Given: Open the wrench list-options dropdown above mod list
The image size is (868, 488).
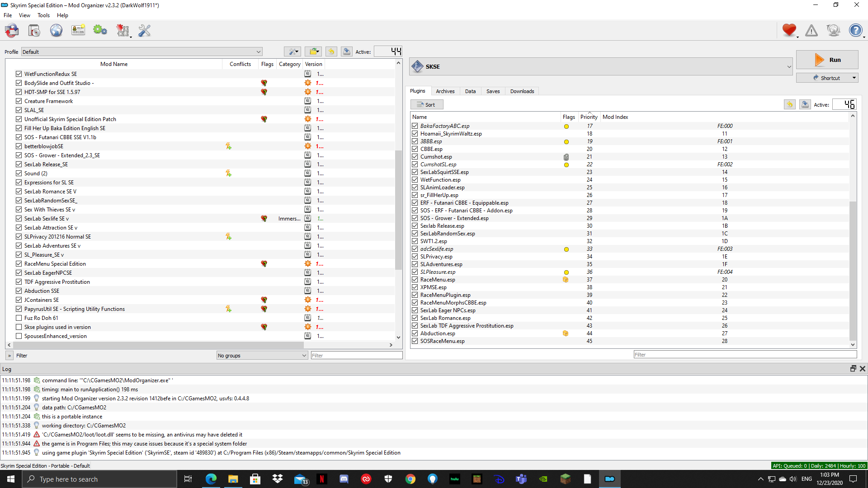Looking at the screenshot, I should (292, 52).
